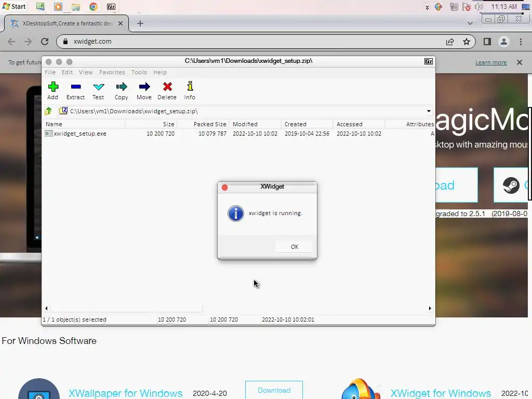Screen dimensions: 532x399
Task: Click the Steam logo button on webpage
Action: pyautogui.click(x=511, y=185)
